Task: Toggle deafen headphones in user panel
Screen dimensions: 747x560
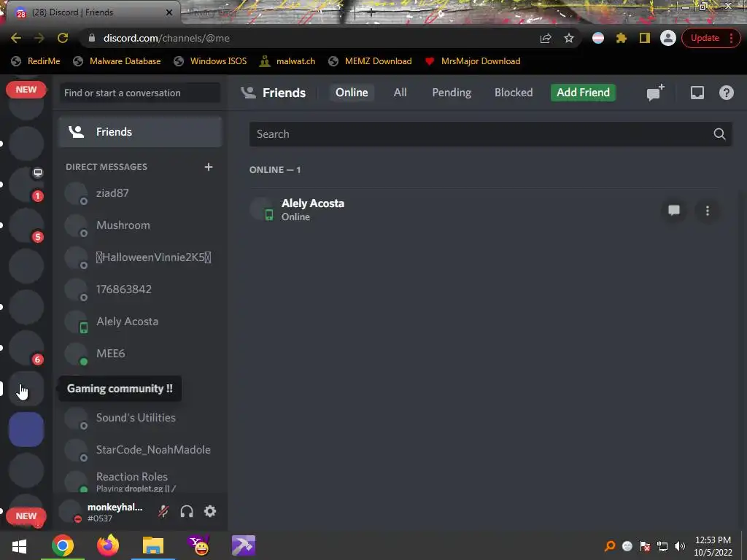Action: tap(187, 511)
